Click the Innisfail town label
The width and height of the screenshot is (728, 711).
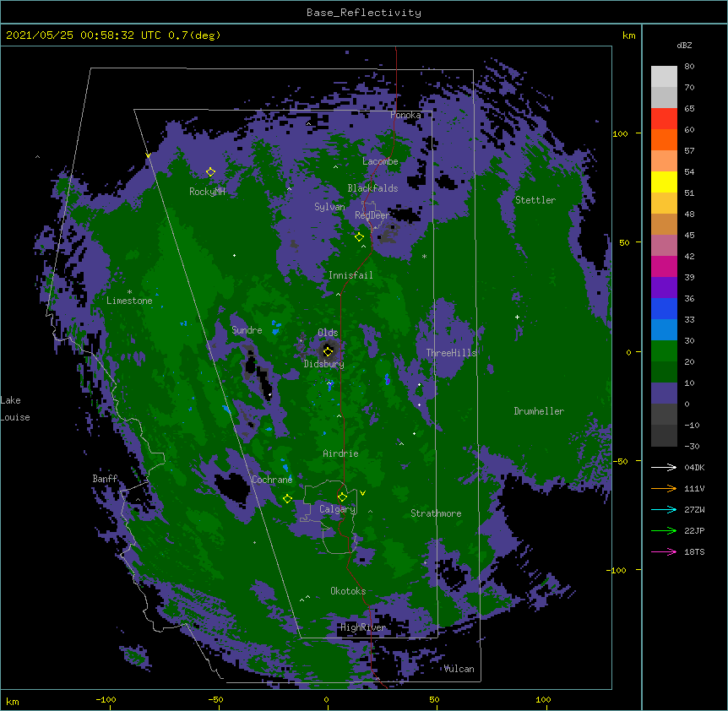[x=350, y=275]
